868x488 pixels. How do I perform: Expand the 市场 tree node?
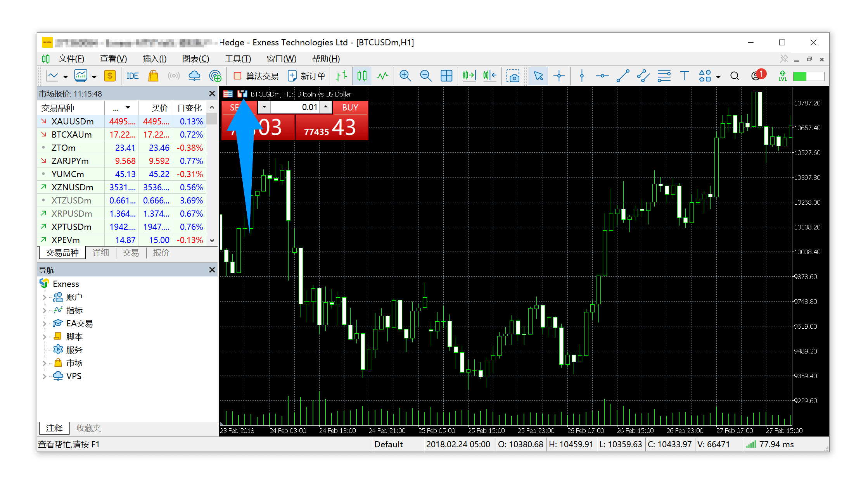tap(44, 363)
